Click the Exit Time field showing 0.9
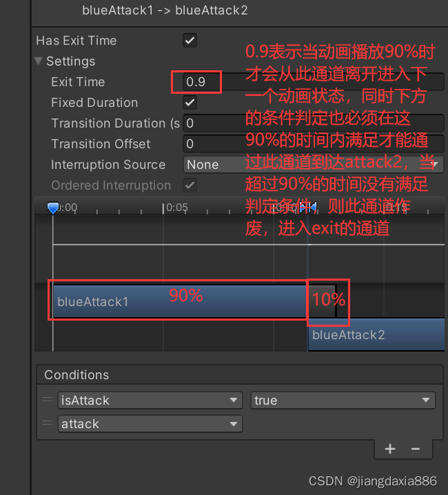Viewport: 448px width, 495px height. point(314,82)
